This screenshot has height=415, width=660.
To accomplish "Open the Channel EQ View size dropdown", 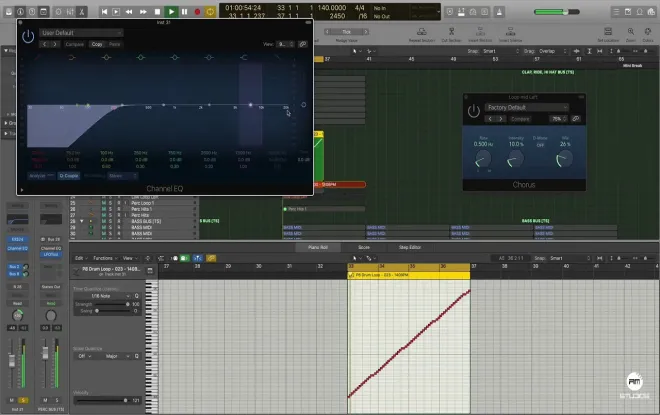I will point(285,44).
